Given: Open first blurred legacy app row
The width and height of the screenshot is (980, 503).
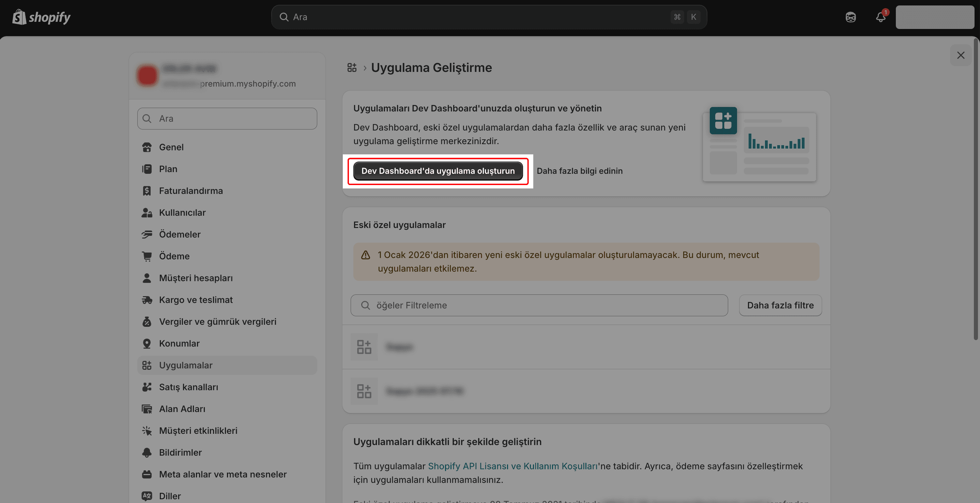Looking at the screenshot, I should tap(399, 347).
